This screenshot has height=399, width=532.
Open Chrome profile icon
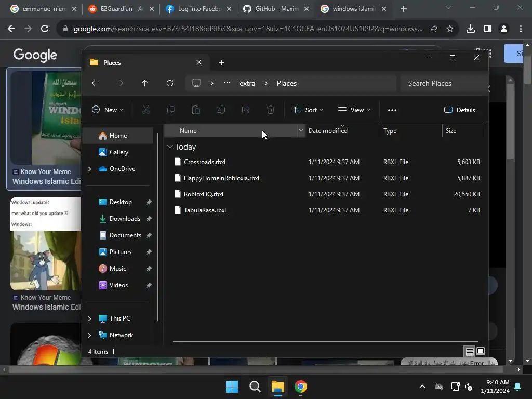click(x=504, y=29)
